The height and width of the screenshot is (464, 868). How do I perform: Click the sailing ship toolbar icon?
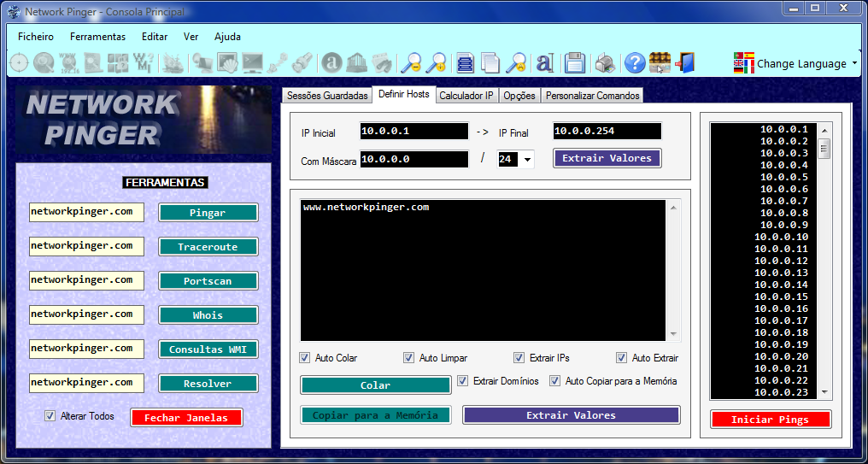173,62
